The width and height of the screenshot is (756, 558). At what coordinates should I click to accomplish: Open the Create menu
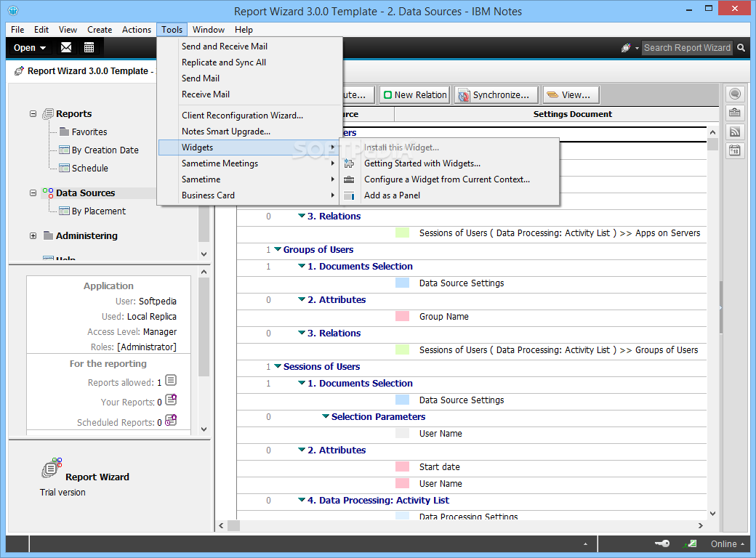point(100,29)
